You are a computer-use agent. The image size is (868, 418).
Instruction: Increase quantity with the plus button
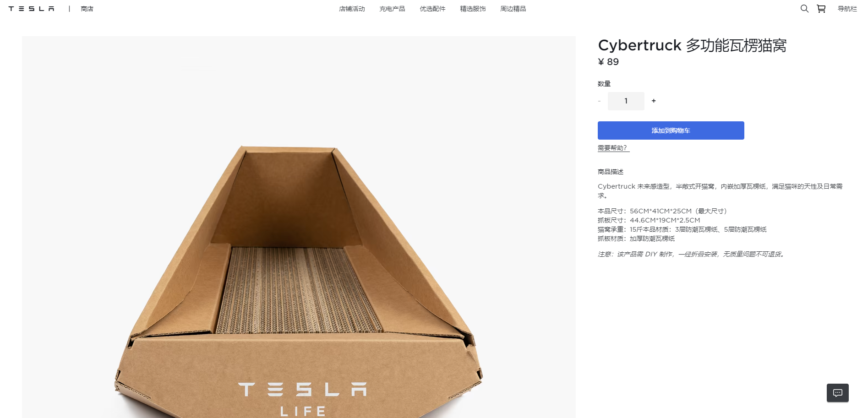tap(654, 101)
